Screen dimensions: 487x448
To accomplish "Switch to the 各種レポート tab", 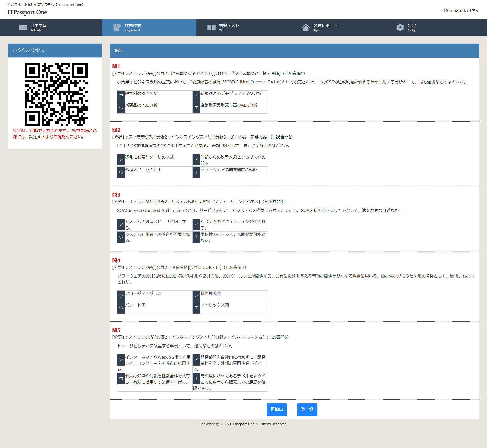I will [325, 26].
